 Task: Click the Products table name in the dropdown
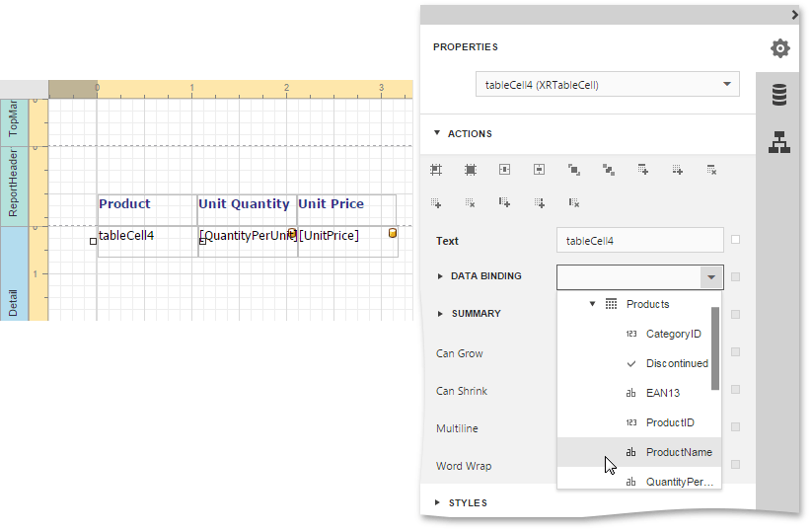point(648,304)
